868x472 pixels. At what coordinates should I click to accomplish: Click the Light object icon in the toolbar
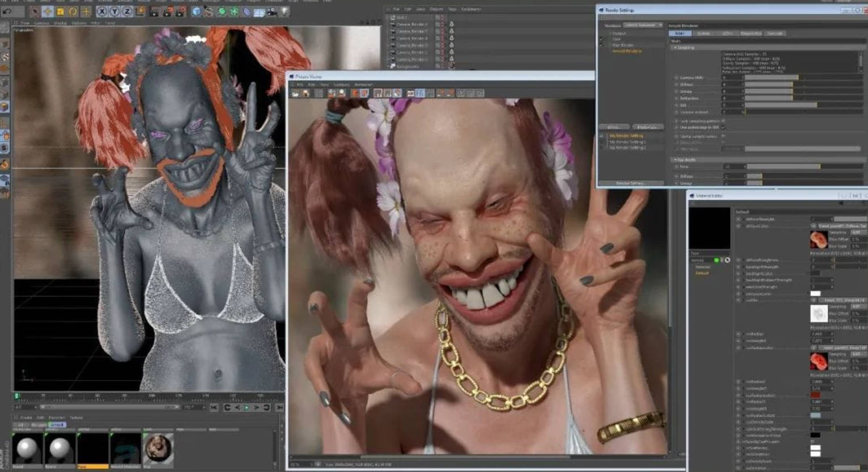pos(285,11)
